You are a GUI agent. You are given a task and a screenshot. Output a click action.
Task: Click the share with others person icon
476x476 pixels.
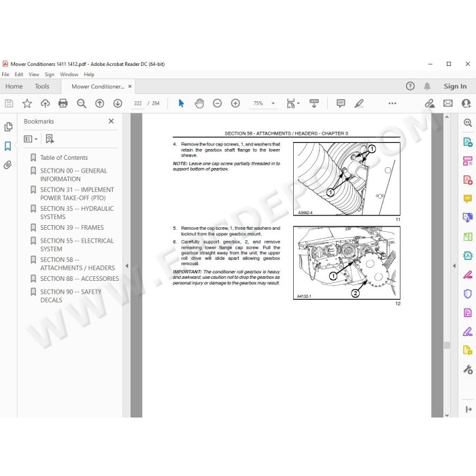coord(466,103)
